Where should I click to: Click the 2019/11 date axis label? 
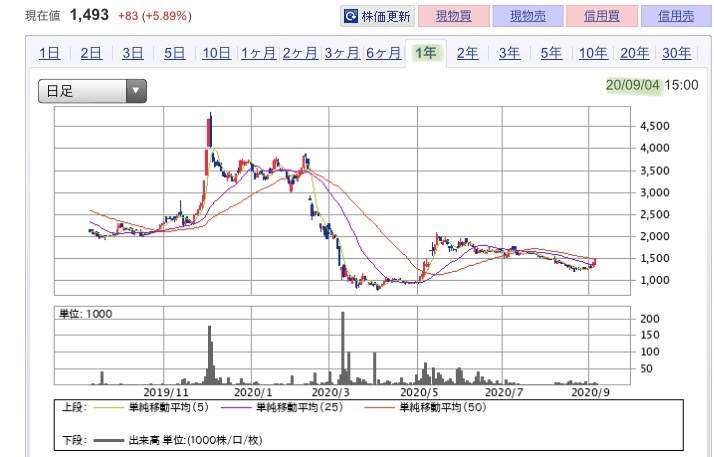(166, 392)
